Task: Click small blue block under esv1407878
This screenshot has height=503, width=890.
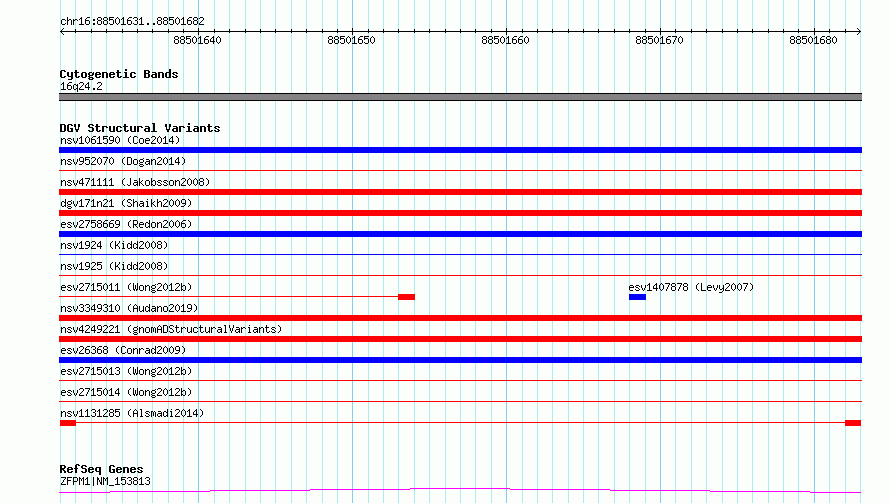Action: coord(637,297)
